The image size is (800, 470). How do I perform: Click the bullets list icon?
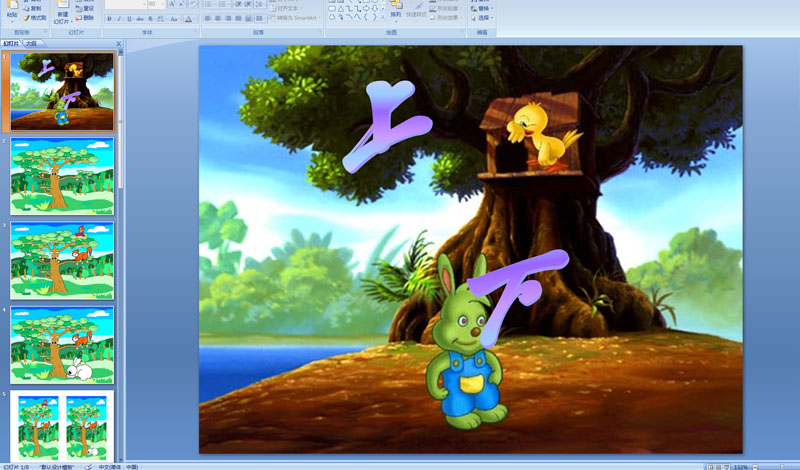(209, 4)
